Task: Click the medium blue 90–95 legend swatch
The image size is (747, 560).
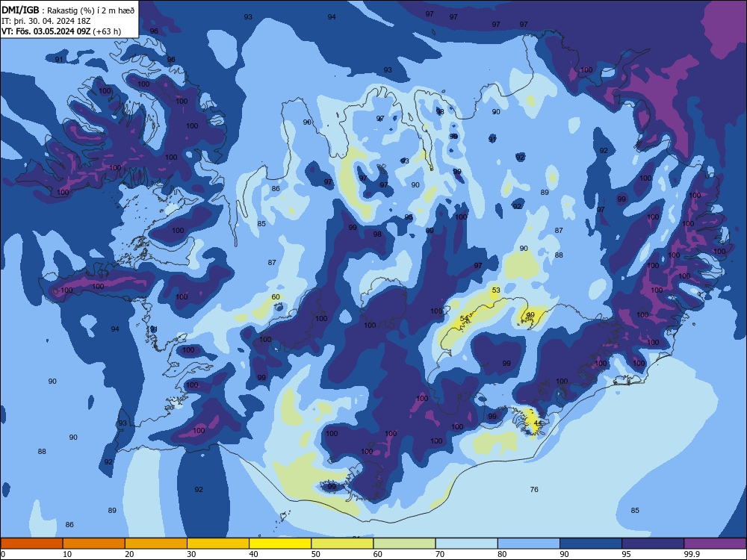Action: 591,544
